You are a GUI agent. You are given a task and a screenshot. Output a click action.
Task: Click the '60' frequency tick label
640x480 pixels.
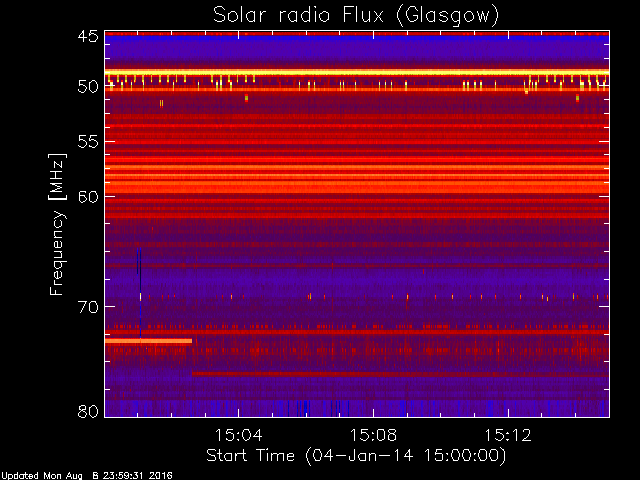coord(88,196)
